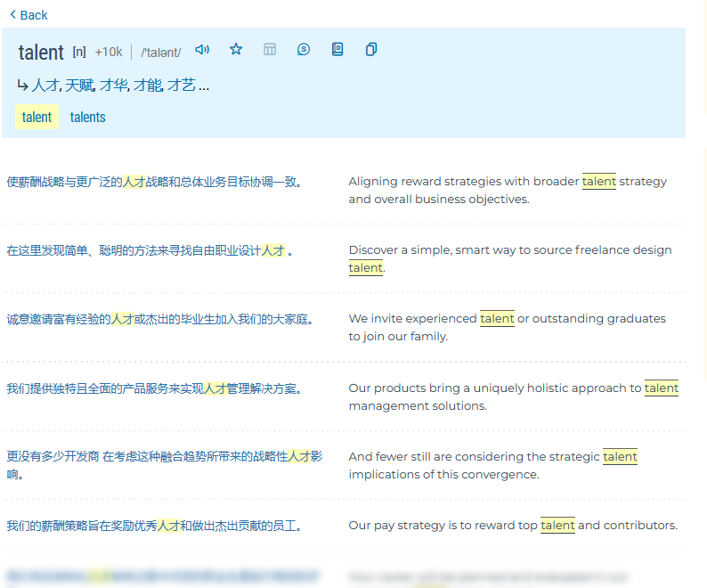Select the translation 才华

tap(113, 86)
